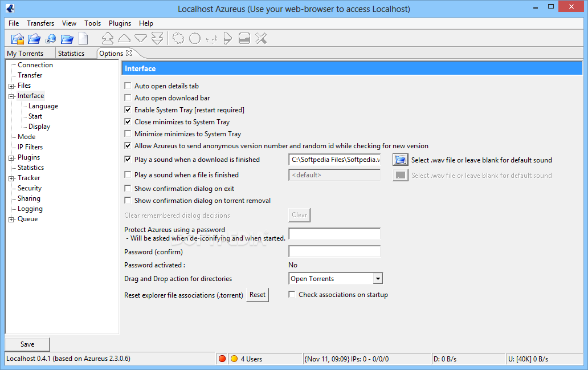Image resolution: width=588 pixels, height=370 pixels.
Task: Enable Minimize minimizes to System Tray
Action: pos(128,134)
